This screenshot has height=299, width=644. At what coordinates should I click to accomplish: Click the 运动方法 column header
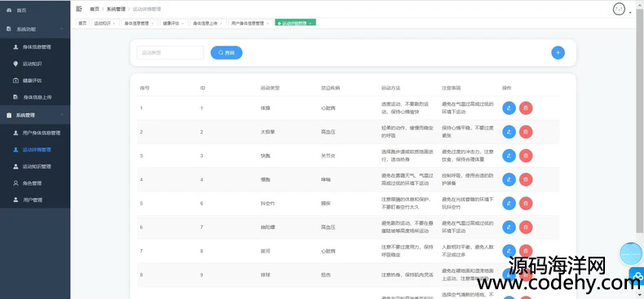[x=390, y=88]
